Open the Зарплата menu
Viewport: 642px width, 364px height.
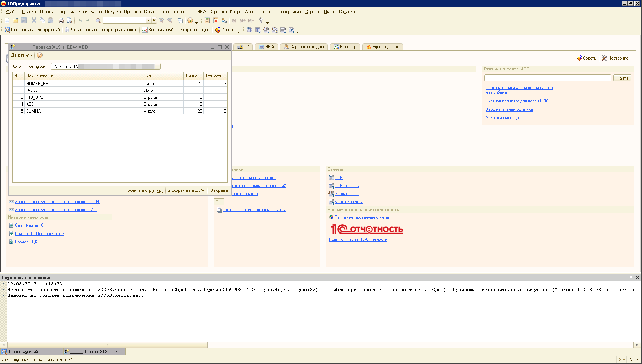pos(218,12)
